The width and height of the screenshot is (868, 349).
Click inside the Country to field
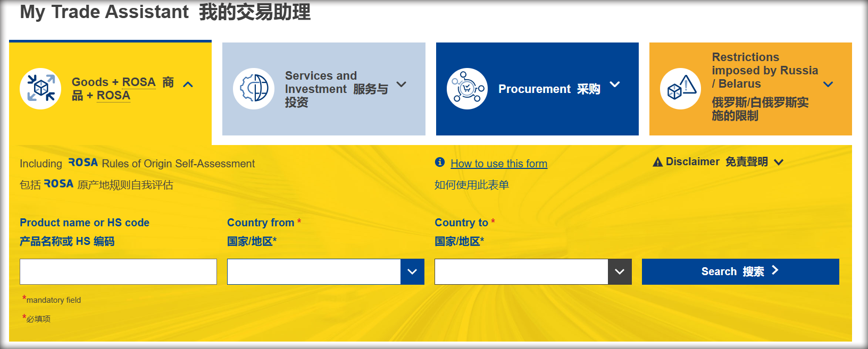click(x=521, y=271)
